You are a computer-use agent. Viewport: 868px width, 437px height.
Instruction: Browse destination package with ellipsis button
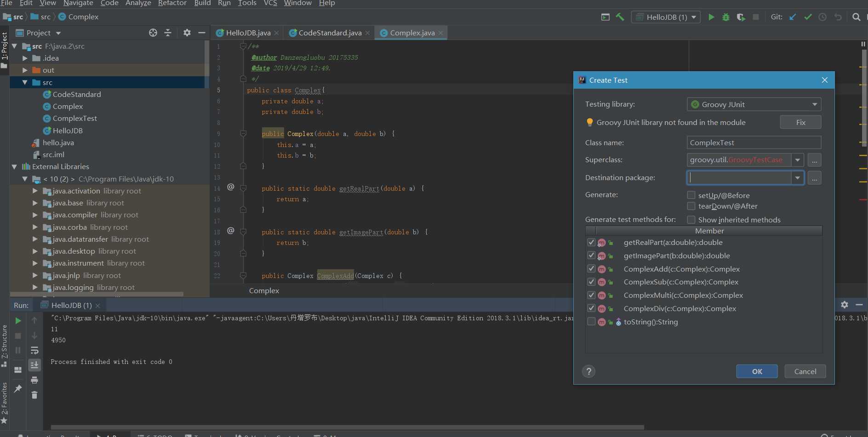(814, 178)
